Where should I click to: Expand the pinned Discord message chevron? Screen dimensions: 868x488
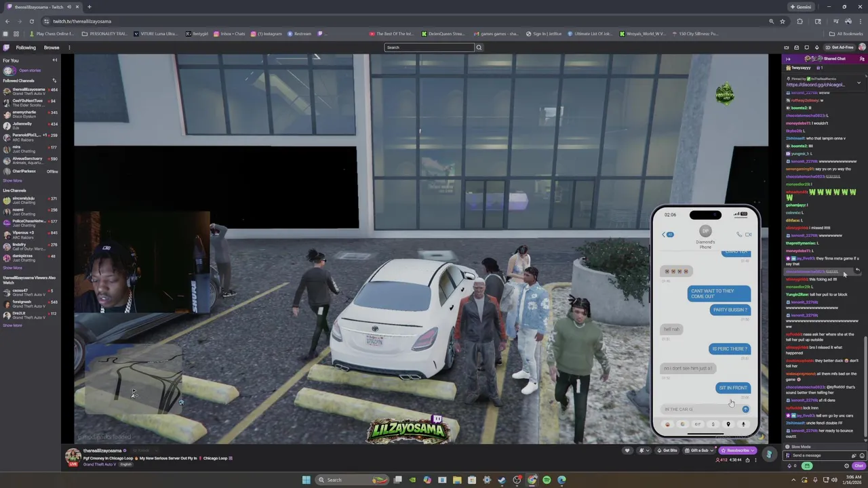tap(859, 83)
